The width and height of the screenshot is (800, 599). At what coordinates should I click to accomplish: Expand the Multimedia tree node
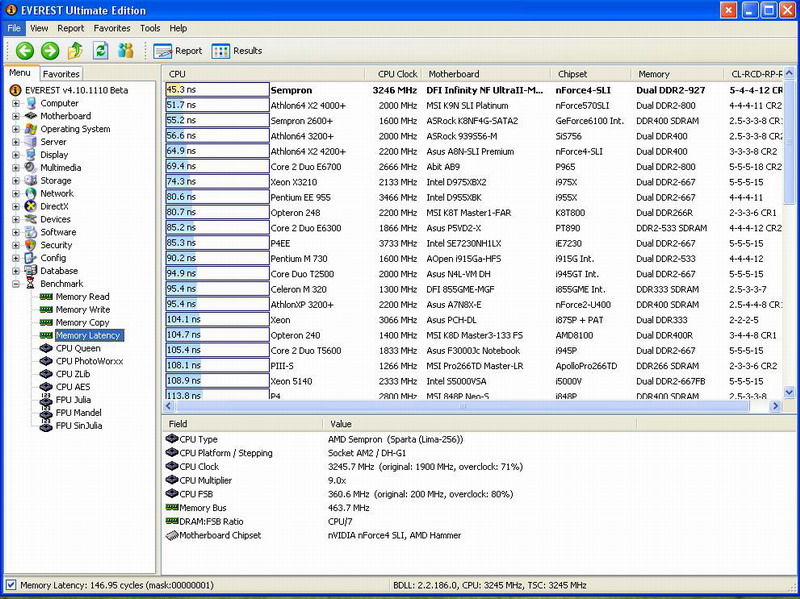16,167
